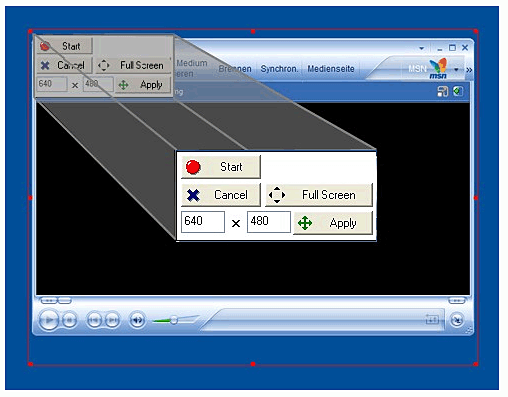Viewport: 508px width, 397px height.
Task: Expand more tabs with double chevron
Action: [x=469, y=70]
